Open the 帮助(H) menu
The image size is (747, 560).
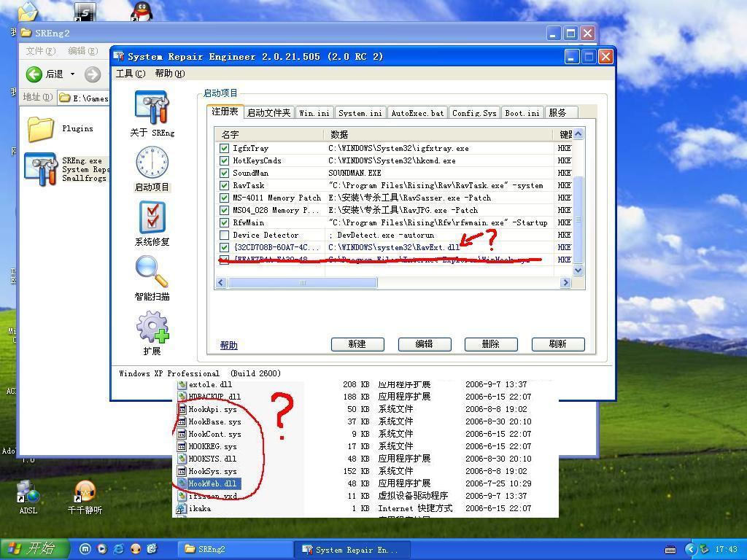coord(170,74)
